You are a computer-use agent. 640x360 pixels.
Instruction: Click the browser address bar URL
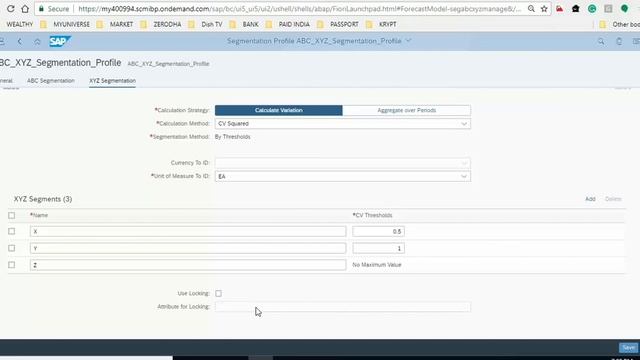(x=299, y=9)
